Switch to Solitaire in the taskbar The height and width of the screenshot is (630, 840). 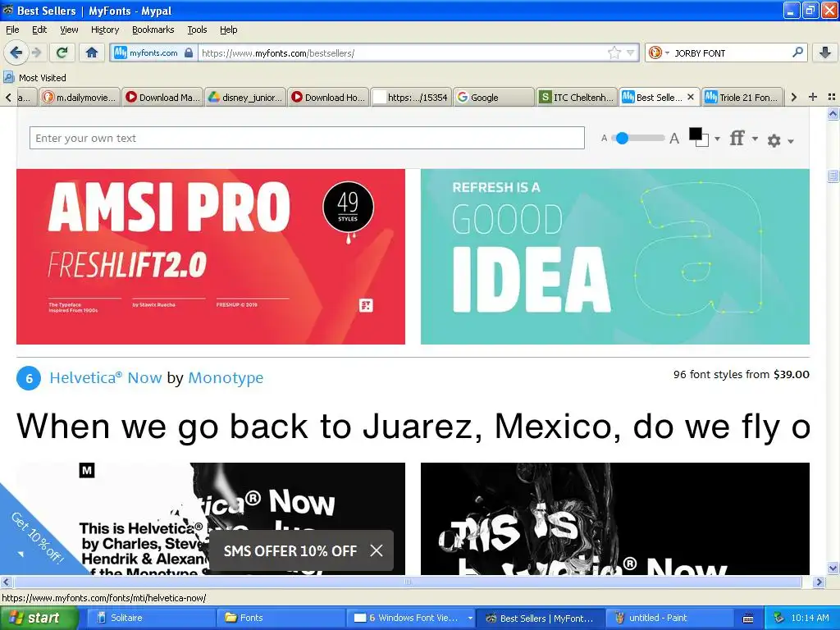tap(151, 618)
